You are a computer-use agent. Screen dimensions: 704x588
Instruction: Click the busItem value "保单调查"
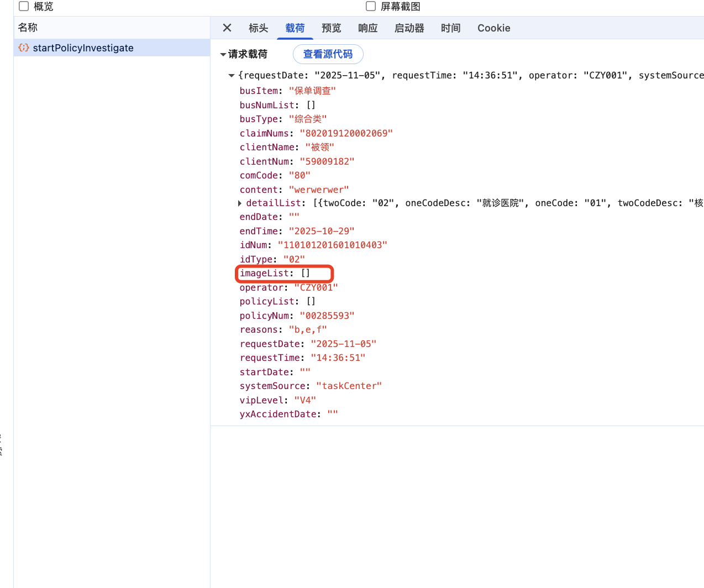tap(312, 91)
